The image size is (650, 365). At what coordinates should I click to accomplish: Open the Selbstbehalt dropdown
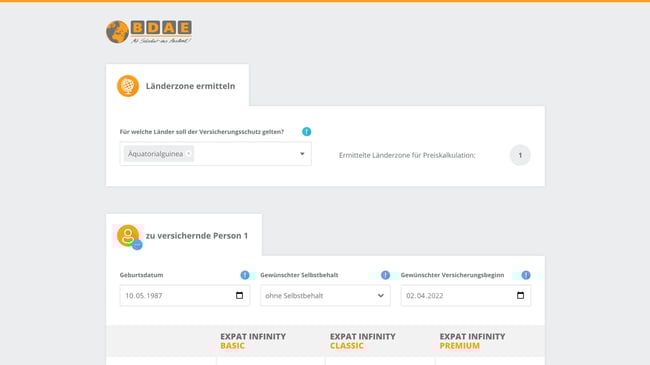[x=325, y=295]
